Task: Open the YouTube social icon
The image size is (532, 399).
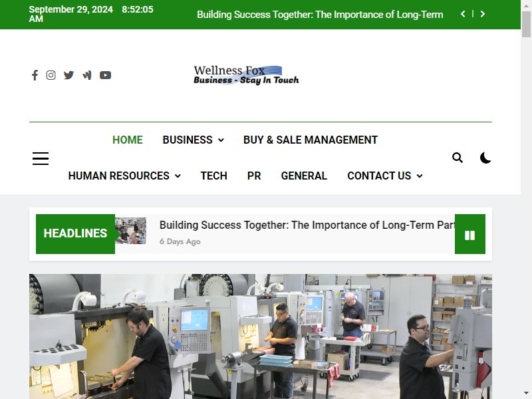Action: (105, 75)
